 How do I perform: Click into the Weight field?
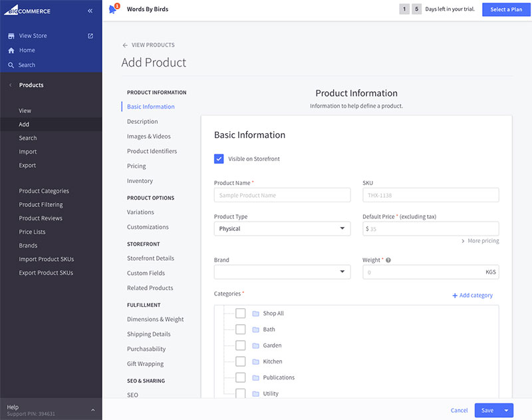[431, 272]
